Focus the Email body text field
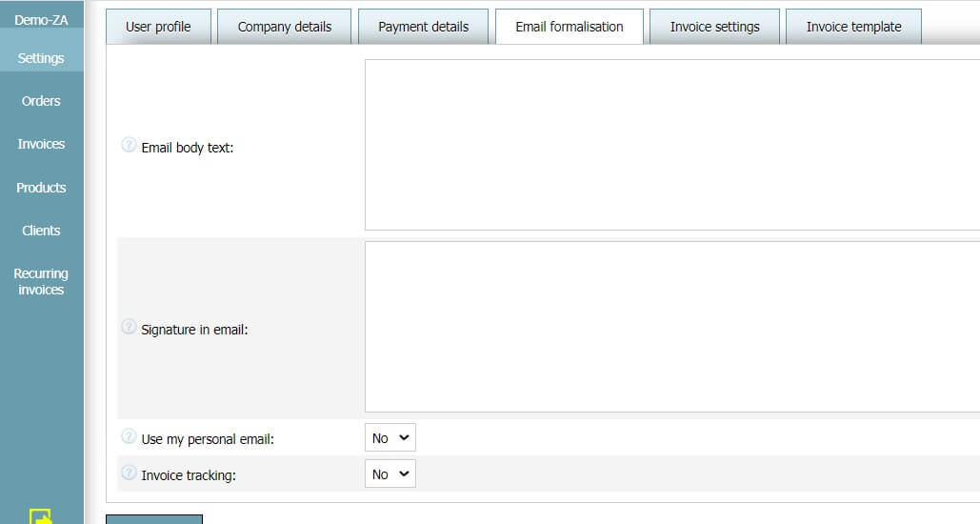The width and height of the screenshot is (980, 524). pos(672,145)
